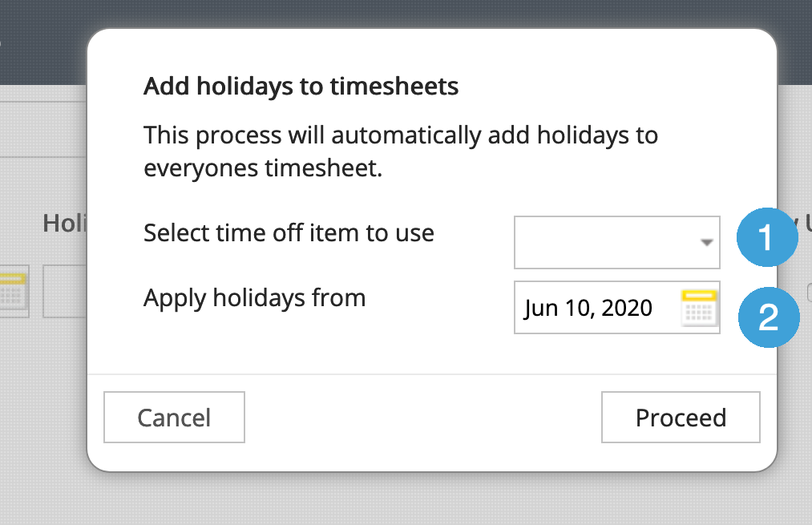Image resolution: width=812 pixels, height=525 pixels.
Task: Click the 'Apply holidays from' label
Action: tap(254, 298)
